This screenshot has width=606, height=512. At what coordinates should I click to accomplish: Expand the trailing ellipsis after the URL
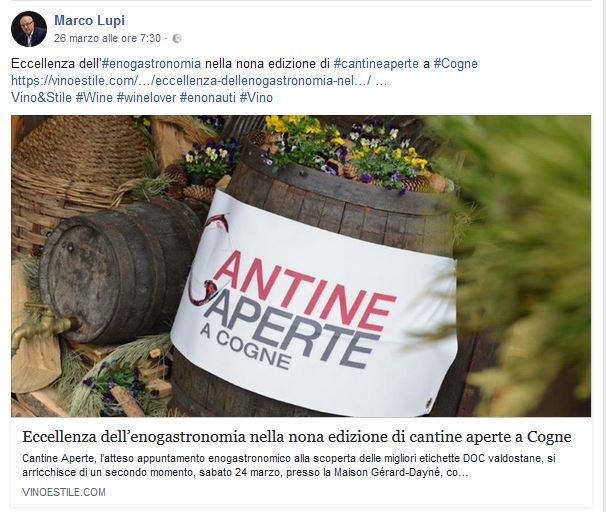click(x=381, y=80)
